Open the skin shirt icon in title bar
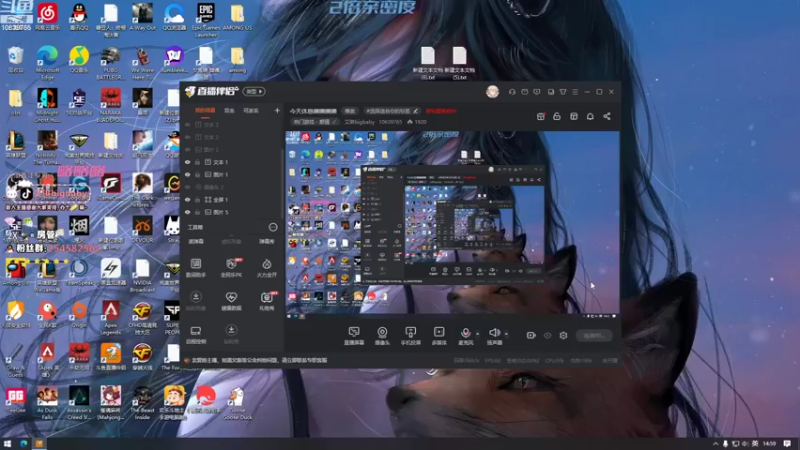800x450 pixels. (563, 92)
